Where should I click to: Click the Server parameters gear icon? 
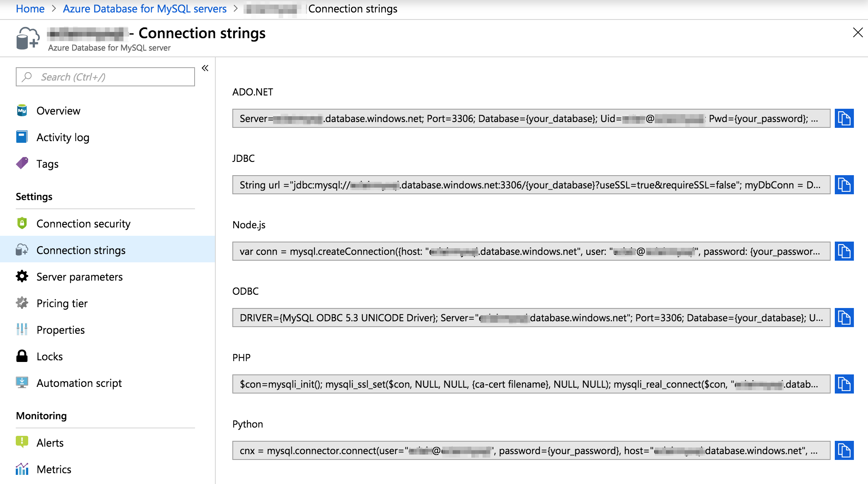[x=22, y=276]
